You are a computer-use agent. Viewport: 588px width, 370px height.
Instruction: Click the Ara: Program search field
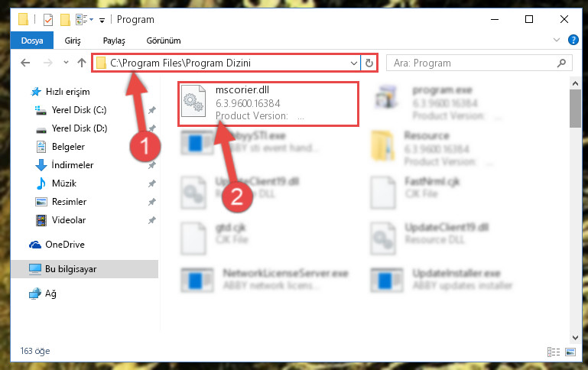tap(472, 63)
